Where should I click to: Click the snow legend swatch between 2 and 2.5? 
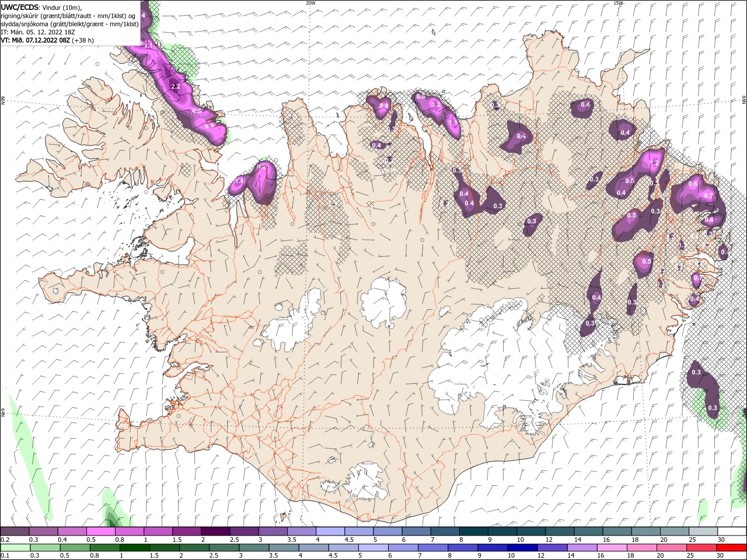click(215, 531)
